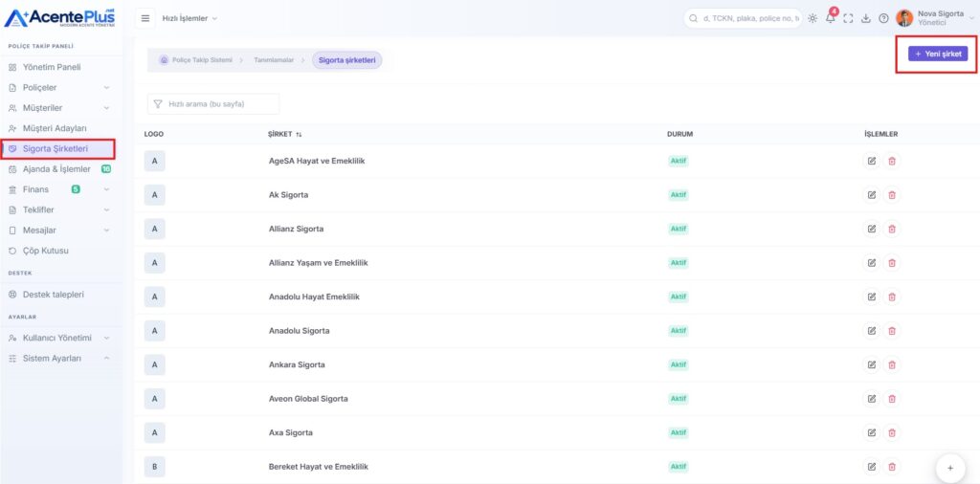Edit the AgeSA Hayat ve Emeklilik row
The image size is (980, 484).
click(x=871, y=161)
